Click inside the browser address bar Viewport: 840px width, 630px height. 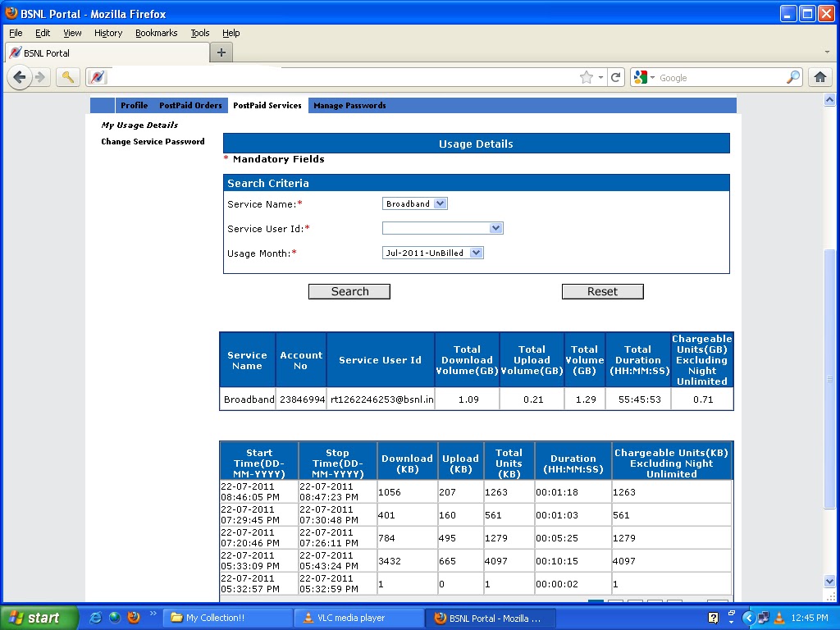(x=343, y=78)
